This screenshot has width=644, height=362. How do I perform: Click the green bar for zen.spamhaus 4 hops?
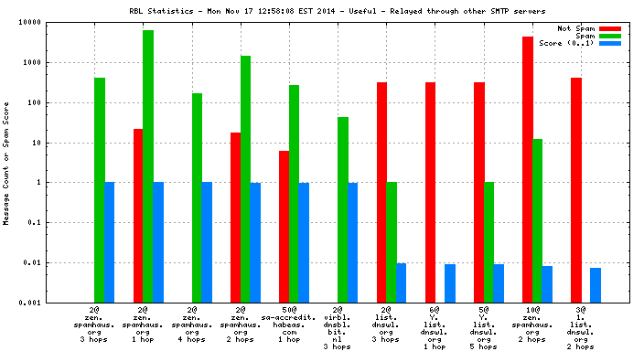pos(197,198)
